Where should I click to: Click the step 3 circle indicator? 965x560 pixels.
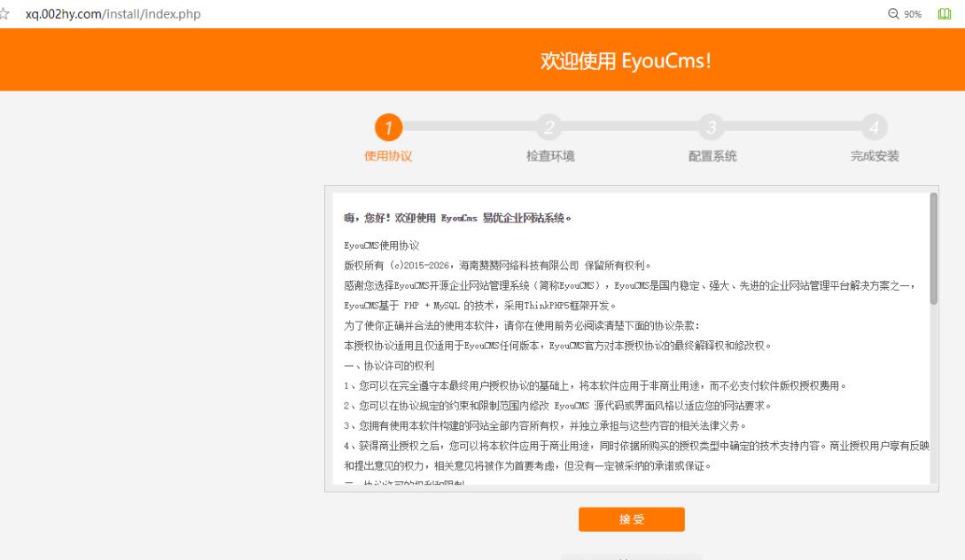(713, 128)
